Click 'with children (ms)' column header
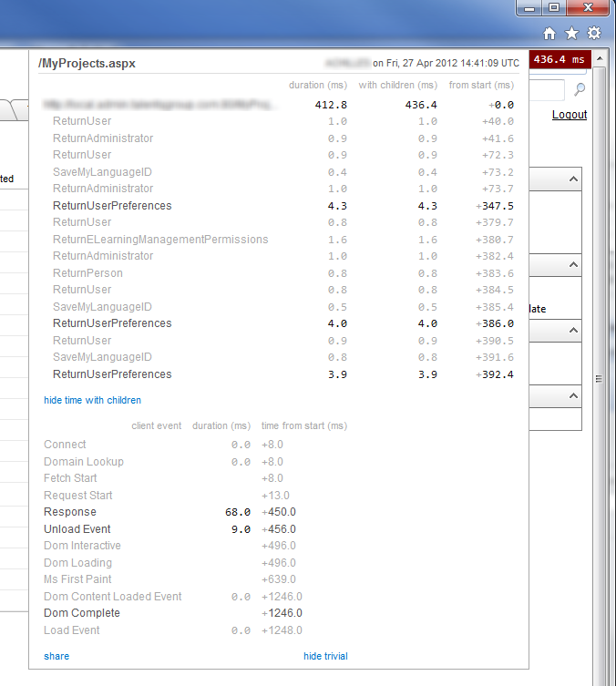This screenshot has height=686, width=616. point(398,86)
